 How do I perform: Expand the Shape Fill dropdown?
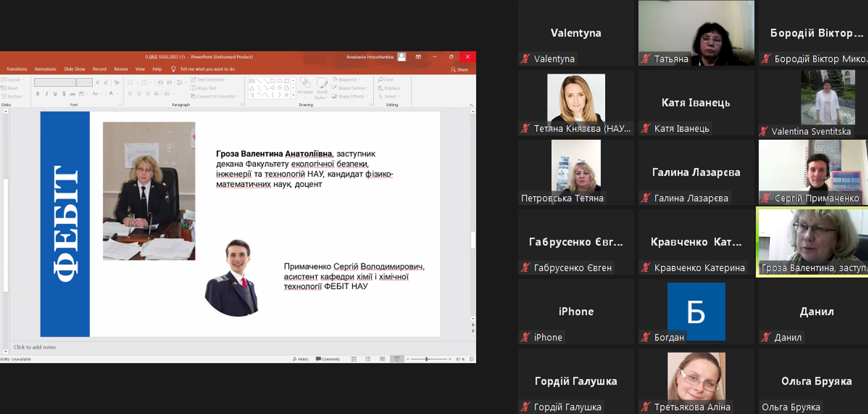pyautogui.click(x=359, y=79)
